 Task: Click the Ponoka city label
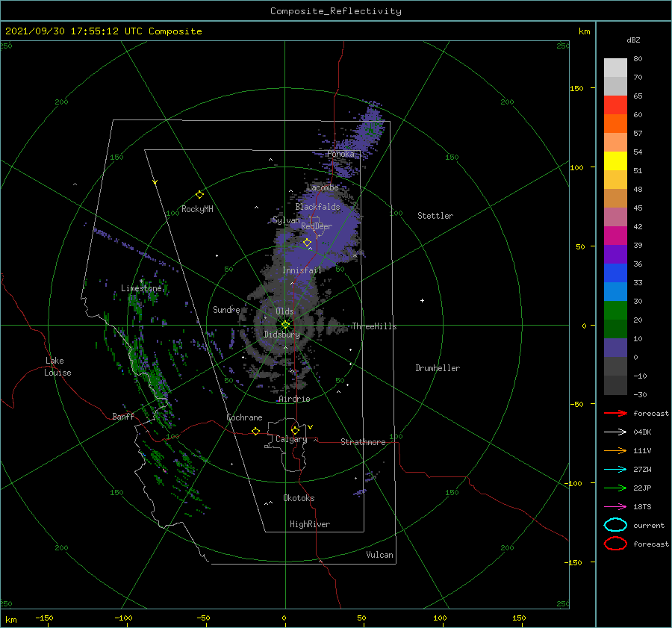340,154
